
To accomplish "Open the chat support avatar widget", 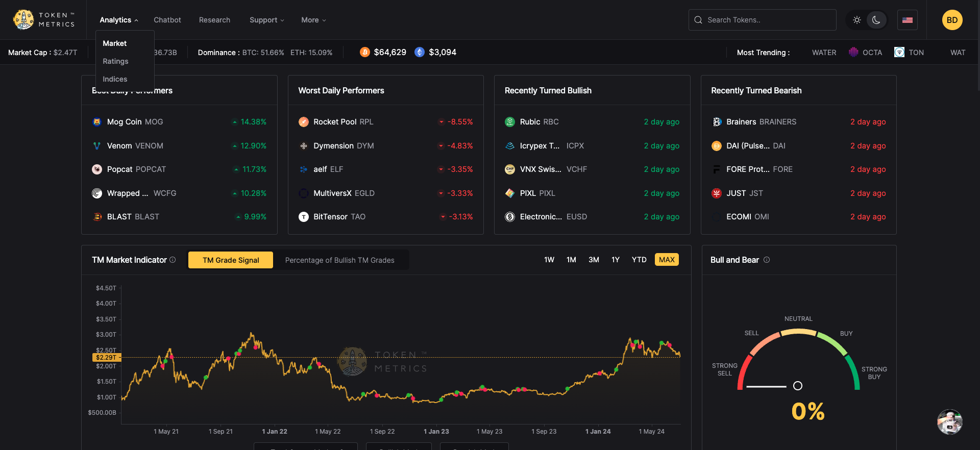I will point(950,422).
